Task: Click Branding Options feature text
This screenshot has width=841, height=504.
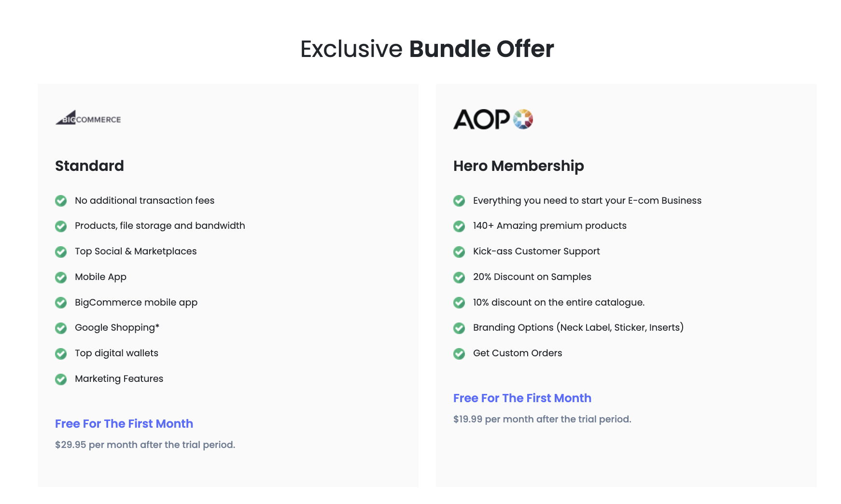Action: coord(578,327)
